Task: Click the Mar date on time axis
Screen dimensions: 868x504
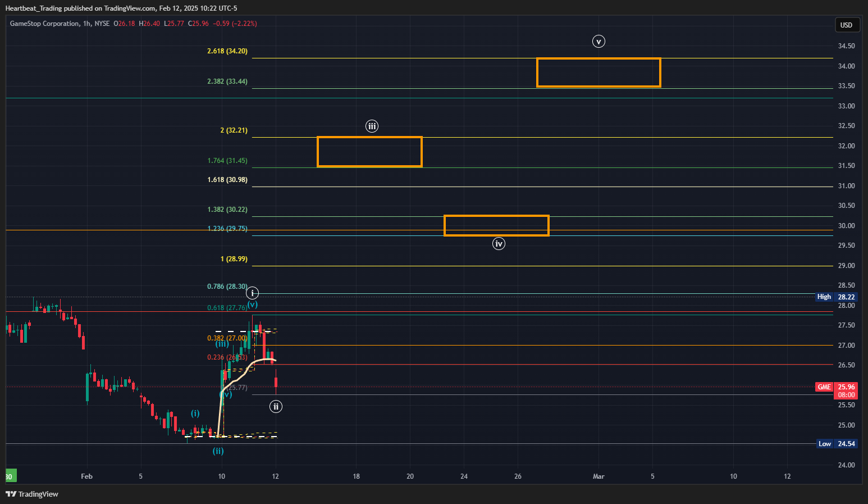Action: click(599, 476)
